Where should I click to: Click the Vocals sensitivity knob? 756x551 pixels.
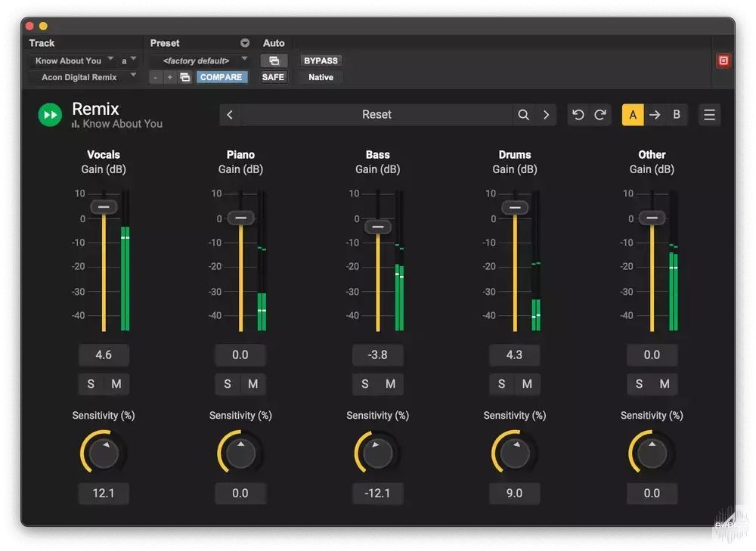click(104, 453)
